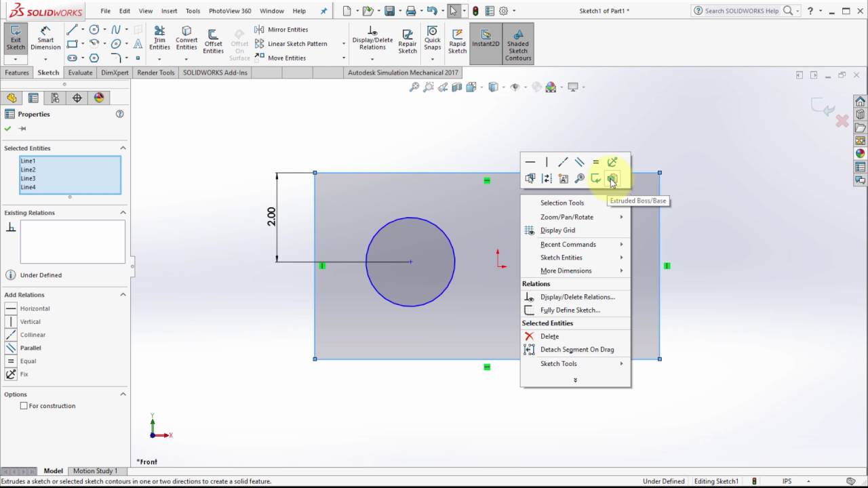Open the Sketch Entities submenu
Image resolution: width=868 pixels, height=488 pixels.
tap(561, 257)
